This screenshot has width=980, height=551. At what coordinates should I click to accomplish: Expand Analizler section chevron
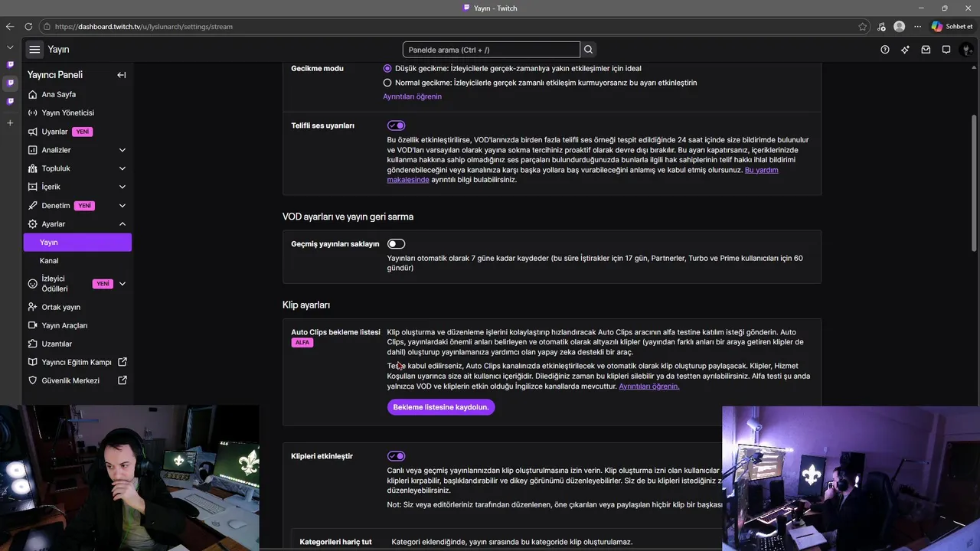122,150
